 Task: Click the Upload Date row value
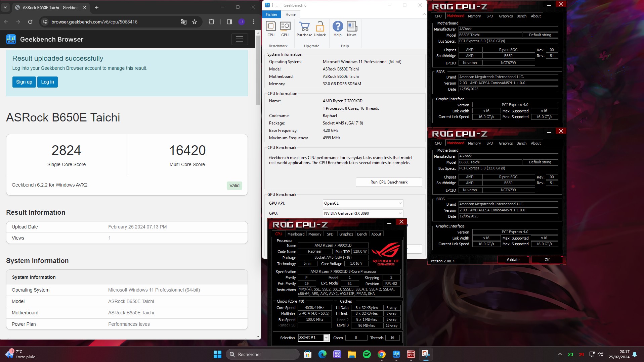137,227
